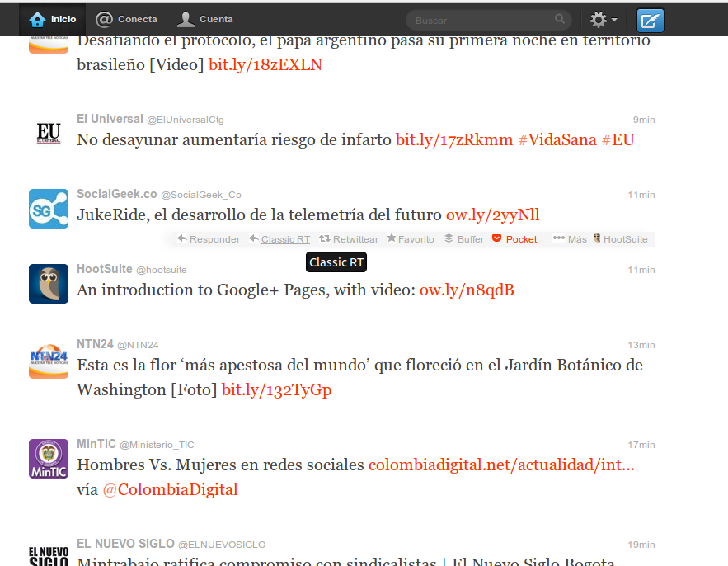Click the HootSuite owl avatar
This screenshot has height=566, width=728.
[x=49, y=284]
